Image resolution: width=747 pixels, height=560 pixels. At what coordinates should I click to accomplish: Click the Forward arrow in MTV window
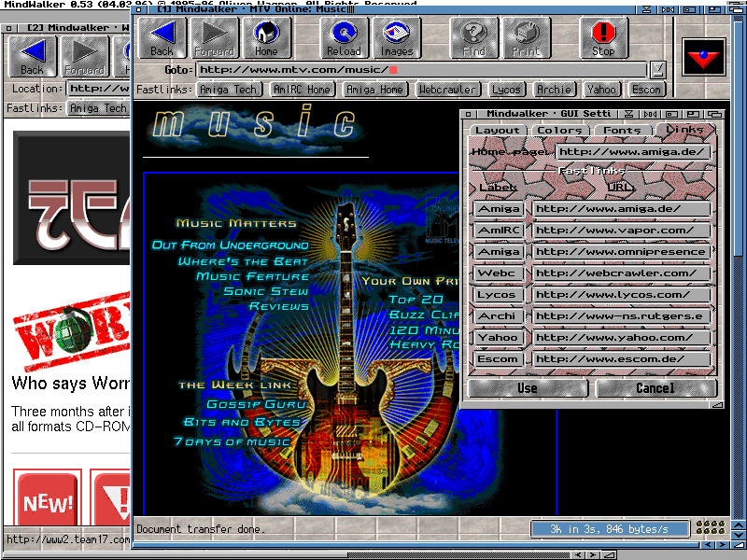215,37
